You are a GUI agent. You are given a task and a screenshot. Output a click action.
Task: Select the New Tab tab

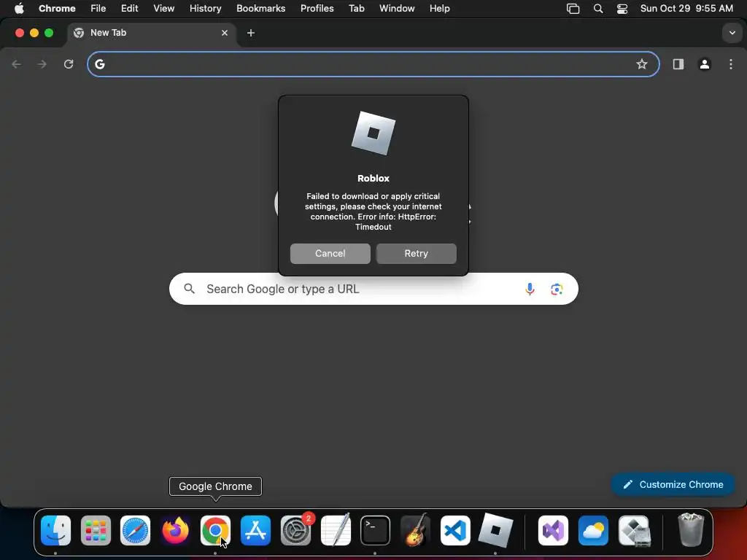point(152,33)
